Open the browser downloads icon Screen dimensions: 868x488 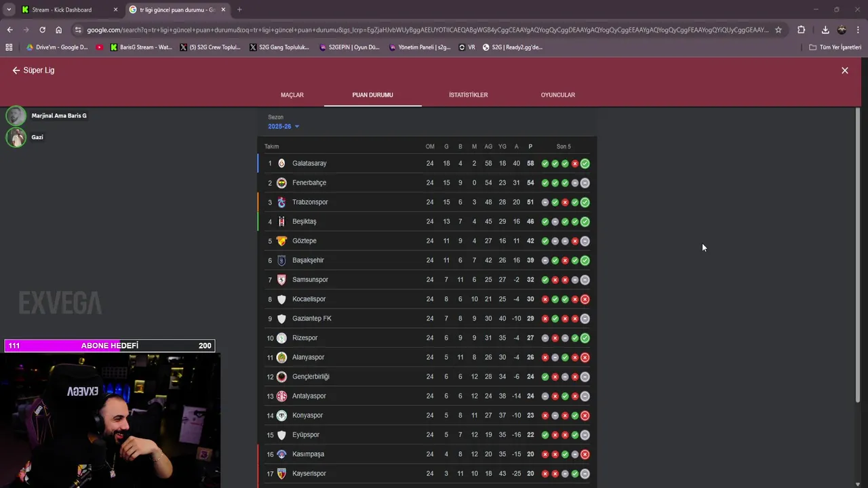pyautogui.click(x=825, y=30)
